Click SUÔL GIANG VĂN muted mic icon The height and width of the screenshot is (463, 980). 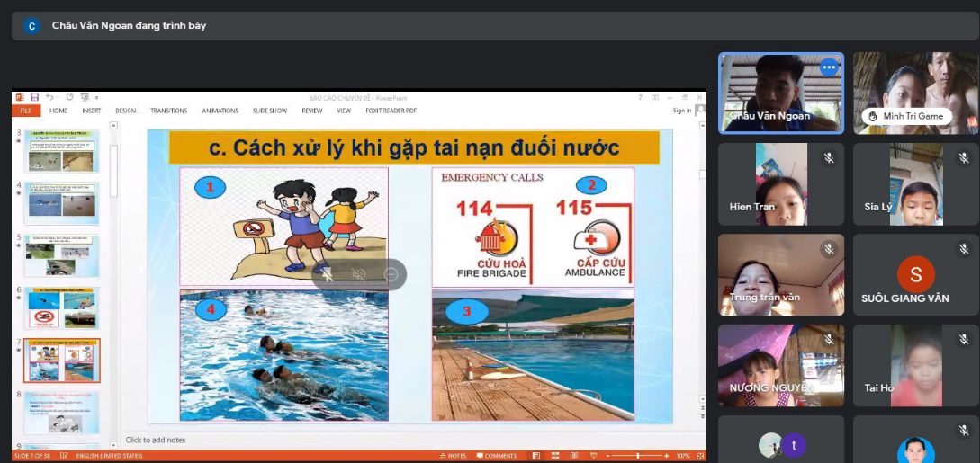coord(964,249)
